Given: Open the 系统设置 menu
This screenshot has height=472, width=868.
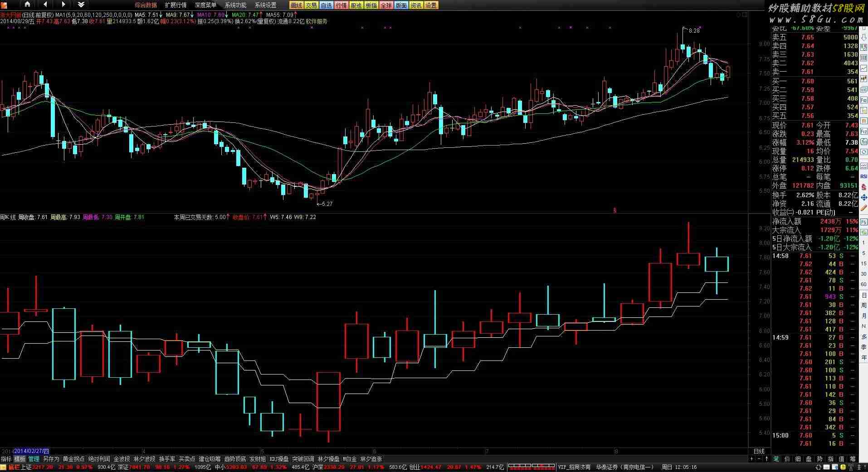Looking at the screenshot, I should point(265,5).
